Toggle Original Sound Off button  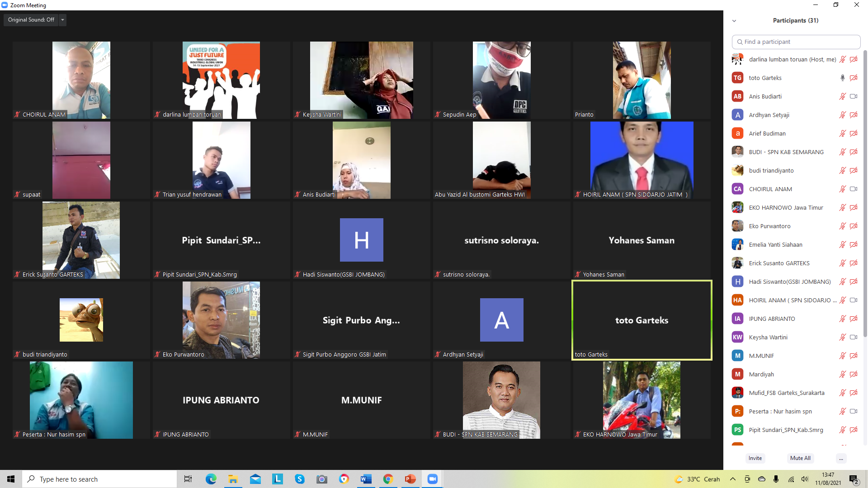31,20
